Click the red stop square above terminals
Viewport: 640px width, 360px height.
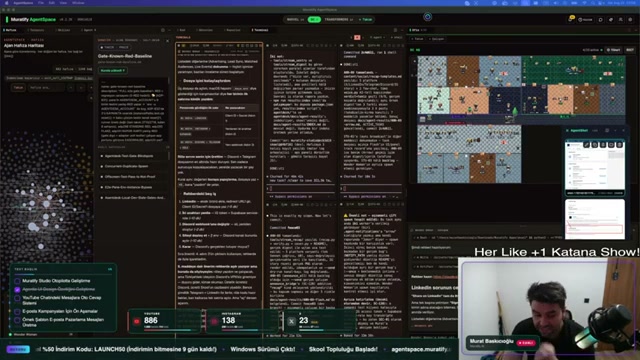coord(357,38)
